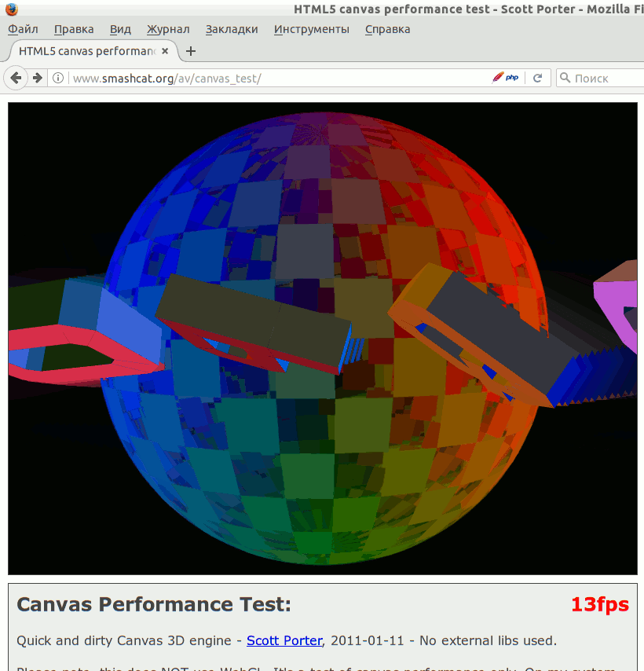Image resolution: width=644 pixels, height=671 pixels.
Task: Follow the Scott Porter link
Action: pyautogui.click(x=284, y=640)
